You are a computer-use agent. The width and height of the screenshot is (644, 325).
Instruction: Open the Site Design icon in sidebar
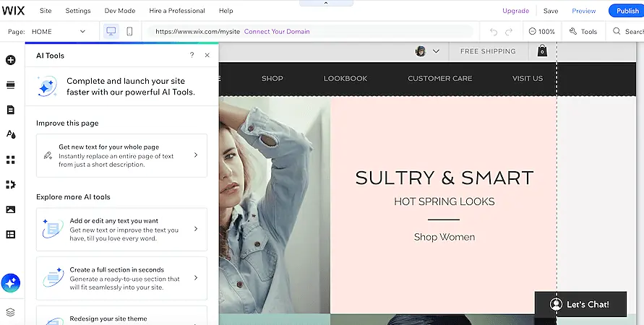[11, 134]
